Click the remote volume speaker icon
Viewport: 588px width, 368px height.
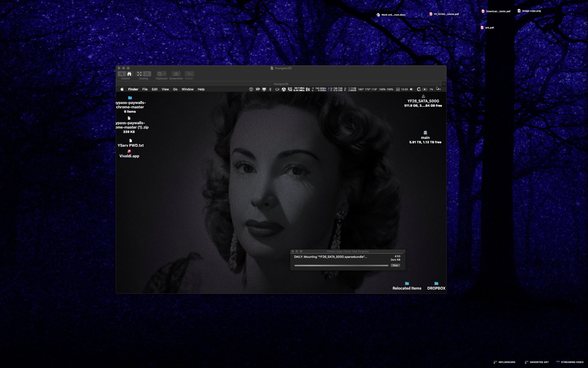(411, 89)
